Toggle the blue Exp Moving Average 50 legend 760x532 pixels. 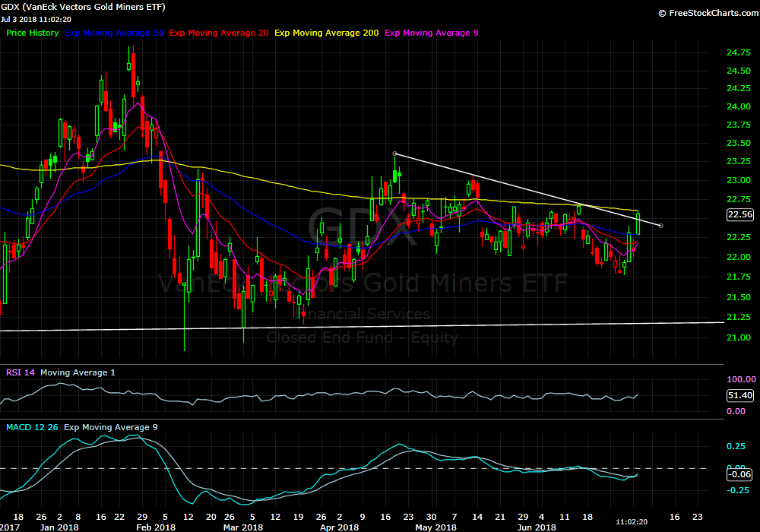pos(114,33)
